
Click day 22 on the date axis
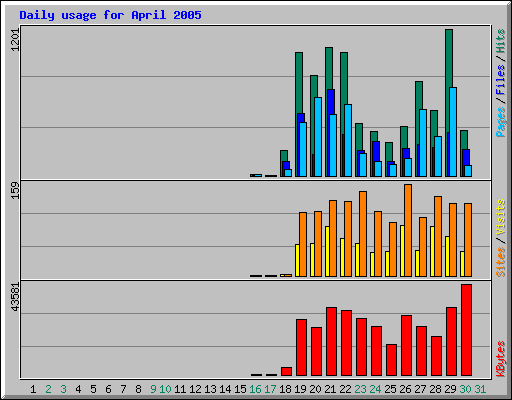tap(345, 389)
